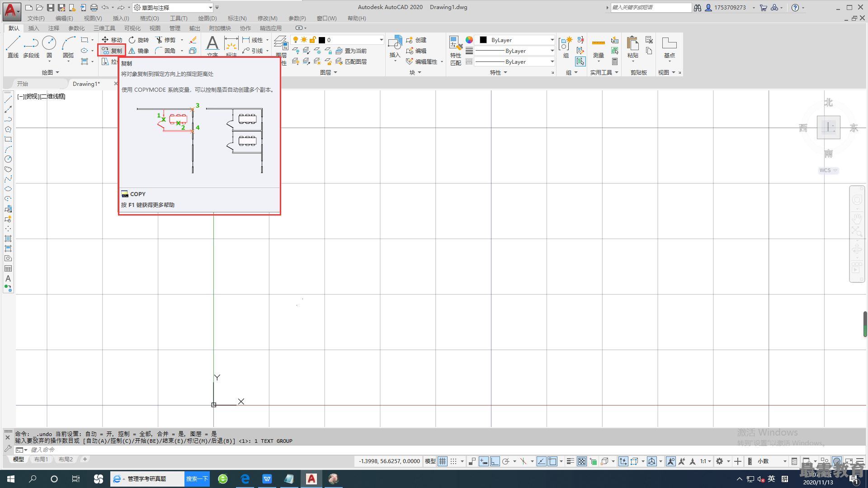Click the Linear dimension (线性) tool

coord(253,40)
